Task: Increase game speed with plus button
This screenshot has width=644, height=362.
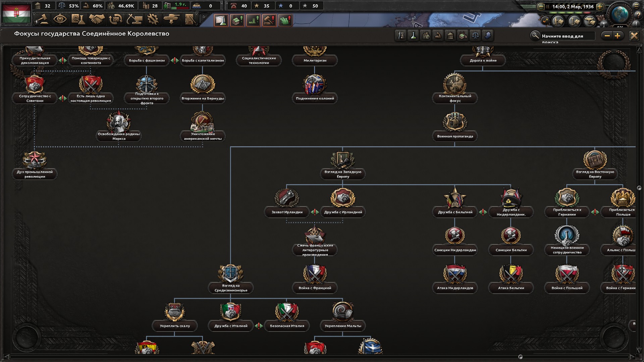Action: point(600,6)
